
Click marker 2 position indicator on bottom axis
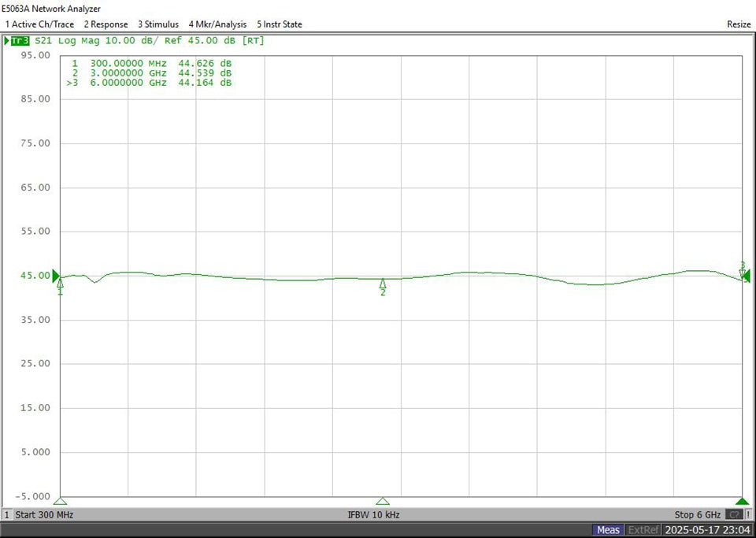[383, 501]
